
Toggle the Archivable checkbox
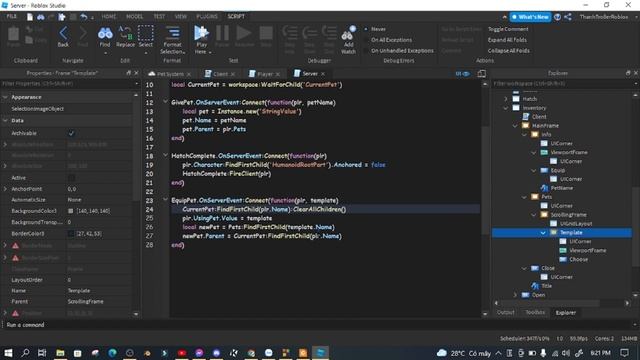coord(71,133)
